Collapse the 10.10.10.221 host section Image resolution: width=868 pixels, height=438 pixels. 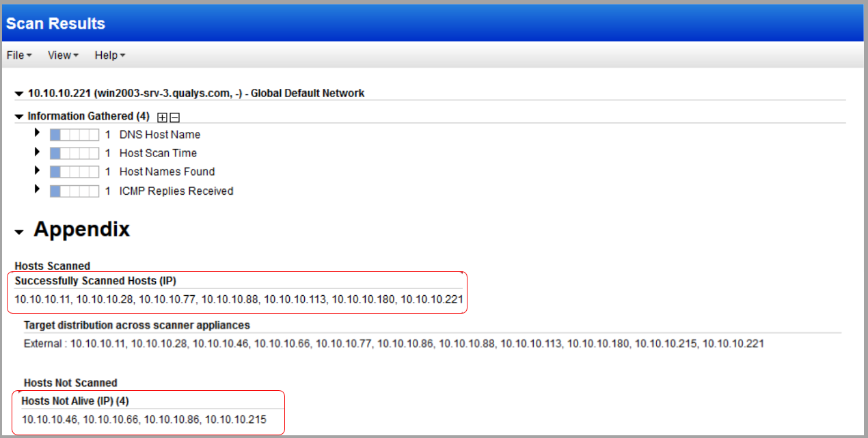[19, 94]
